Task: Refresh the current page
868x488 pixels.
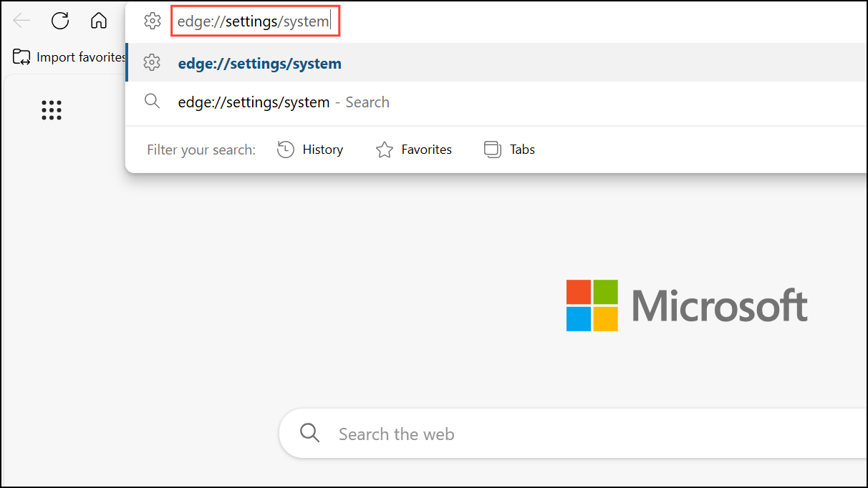Action: [60, 21]
